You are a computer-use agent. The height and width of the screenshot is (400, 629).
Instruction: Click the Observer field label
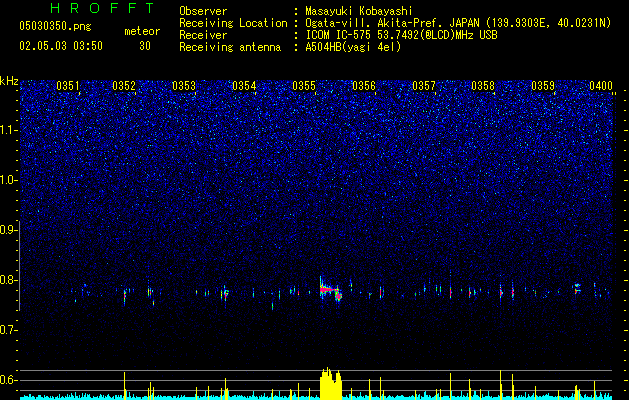click(203, 11)
